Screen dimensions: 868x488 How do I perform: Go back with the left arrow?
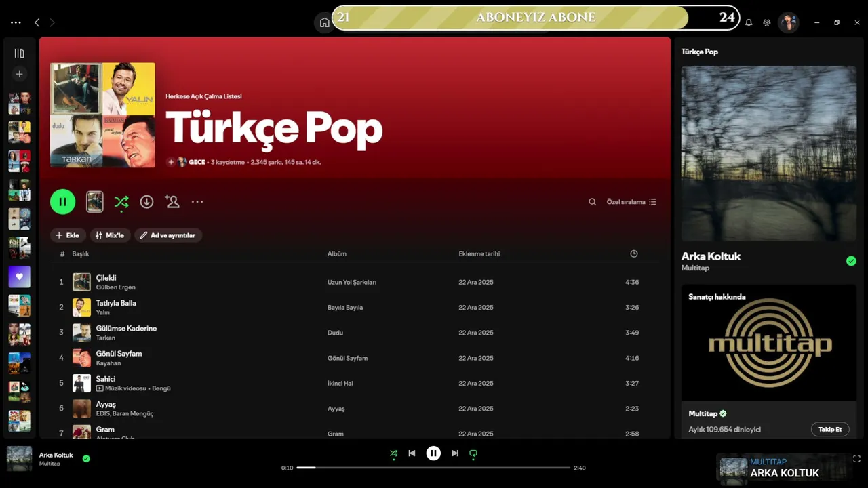pyautogui.click(x=37, y=22)
